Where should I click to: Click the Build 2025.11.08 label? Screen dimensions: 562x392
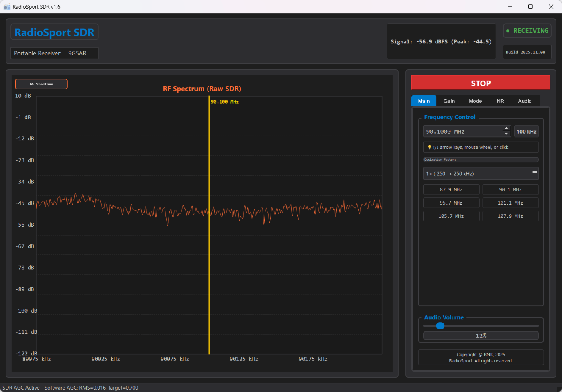527,52
